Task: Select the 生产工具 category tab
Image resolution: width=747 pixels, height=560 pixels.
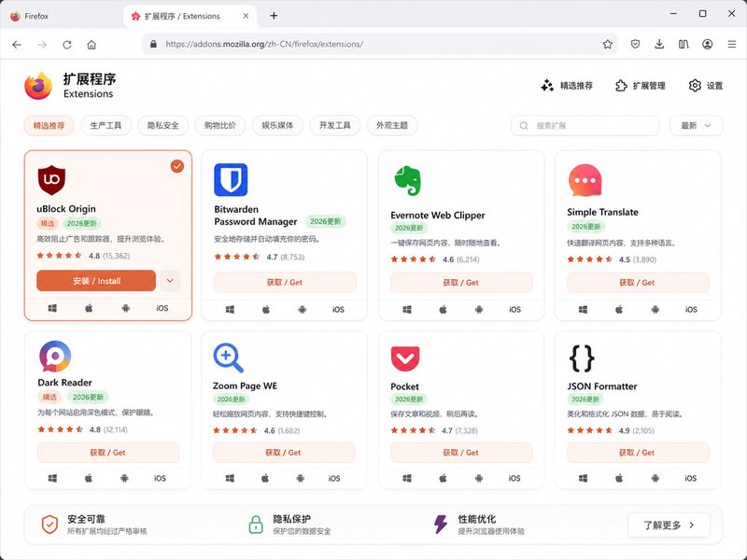Action: click(106, 126)
